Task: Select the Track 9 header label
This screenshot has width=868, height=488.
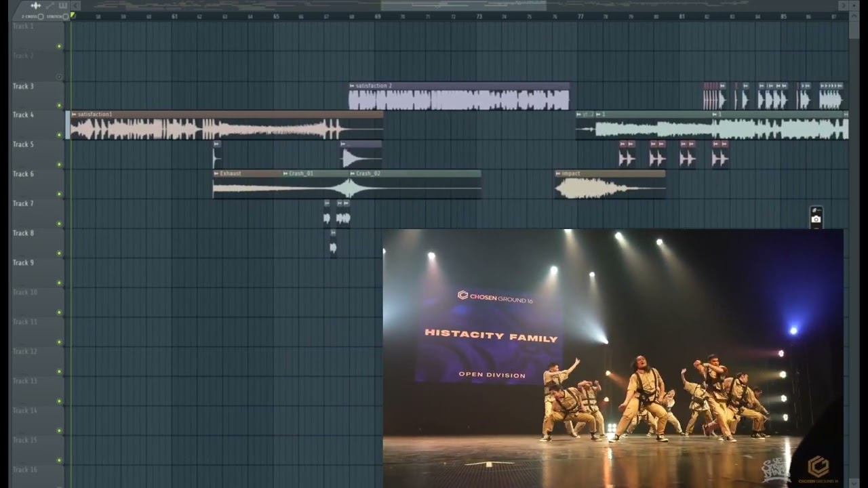Action: pos(22,263)
